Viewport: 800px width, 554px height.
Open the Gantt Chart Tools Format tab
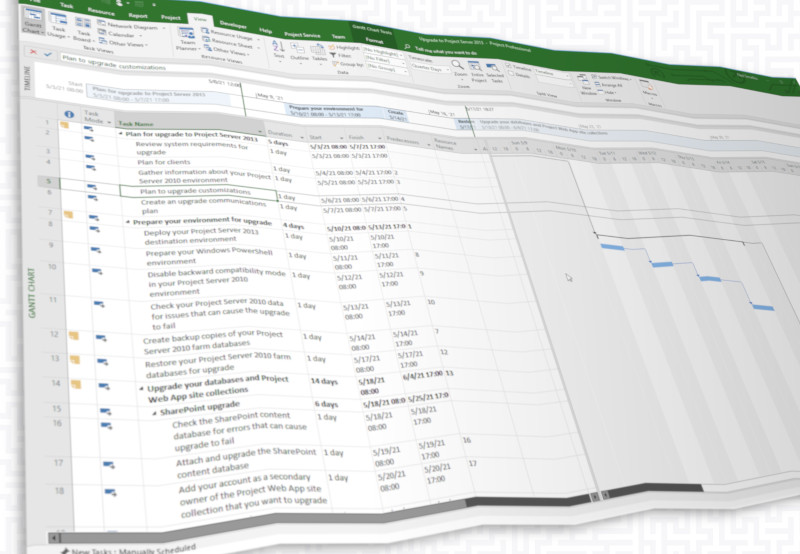(x=374, y=40)
